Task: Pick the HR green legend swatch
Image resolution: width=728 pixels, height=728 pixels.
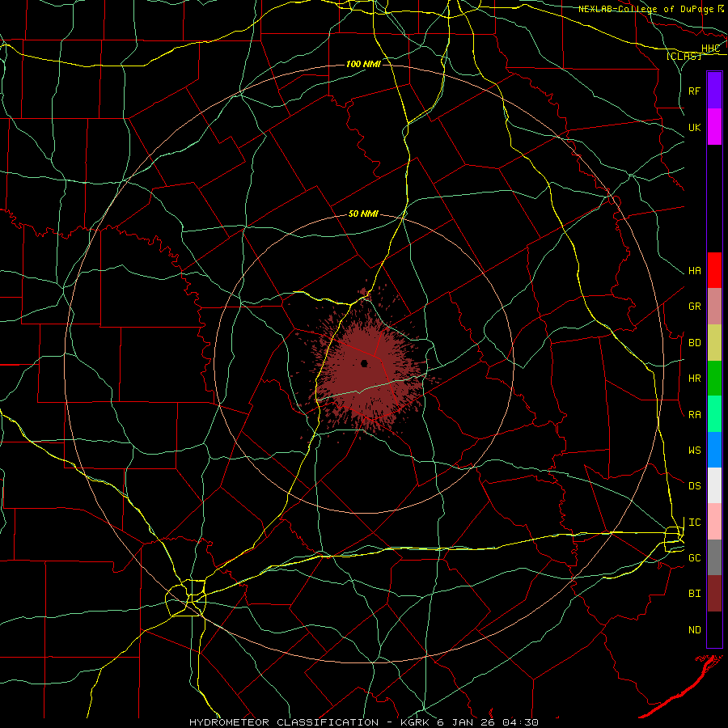Action: 714,379
